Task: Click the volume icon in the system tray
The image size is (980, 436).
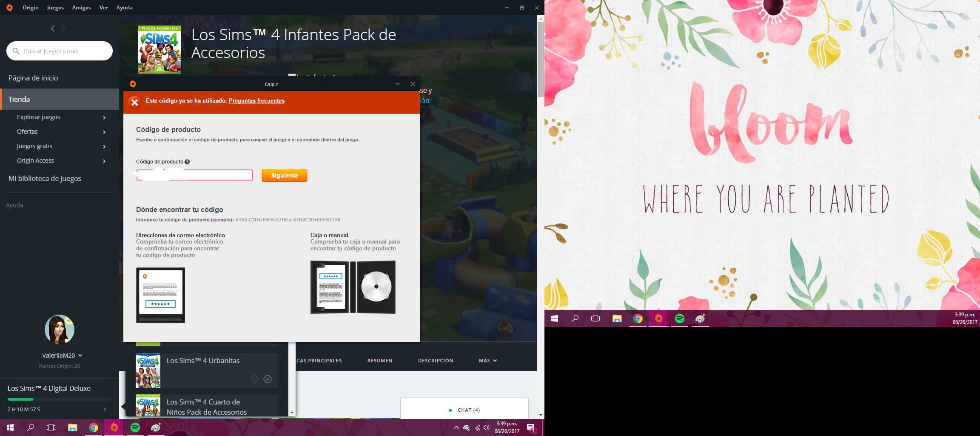Action: pos(487,427)
